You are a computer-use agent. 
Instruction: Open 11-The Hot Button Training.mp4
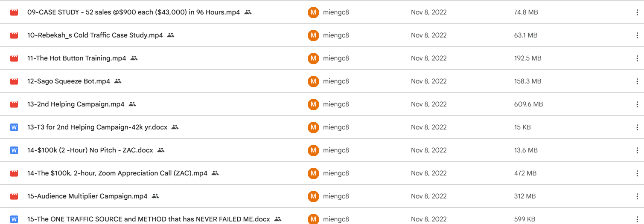(x=77, y=58)
